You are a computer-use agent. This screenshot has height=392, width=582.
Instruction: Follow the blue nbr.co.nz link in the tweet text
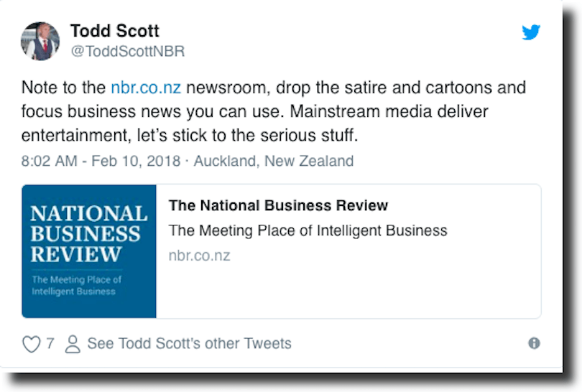coord(146,88)
